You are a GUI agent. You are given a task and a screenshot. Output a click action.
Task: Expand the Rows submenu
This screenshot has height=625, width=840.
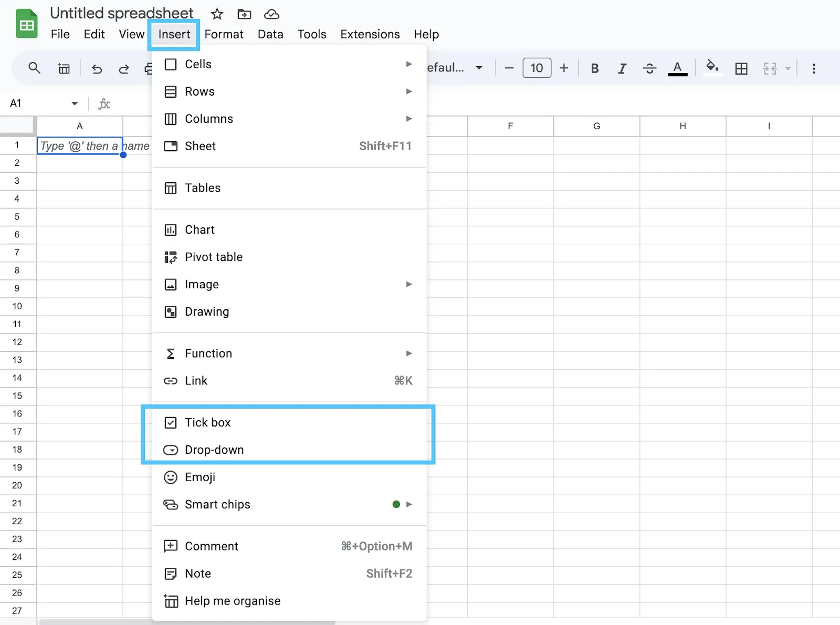289,91
